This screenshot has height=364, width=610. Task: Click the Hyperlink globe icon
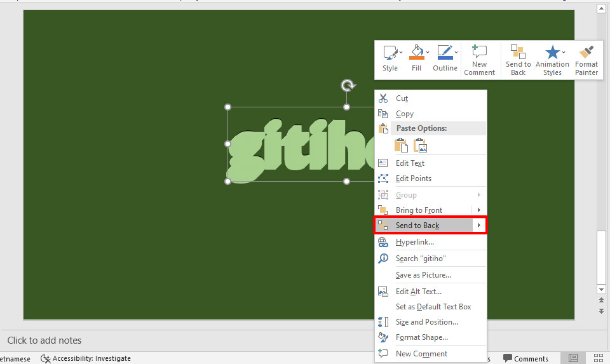[383, 242]
